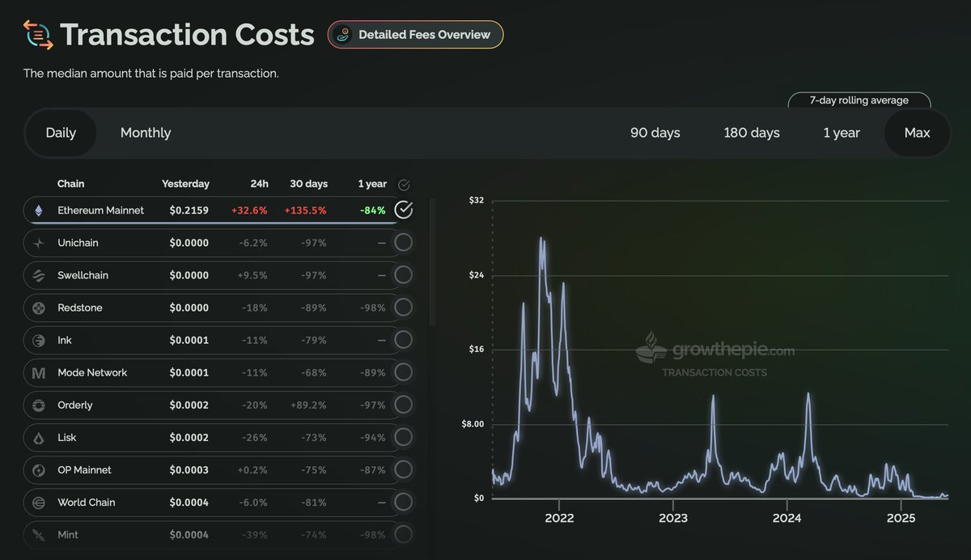Click the Swellchain chain name
The image size is (971, 560).
point(83,275)
